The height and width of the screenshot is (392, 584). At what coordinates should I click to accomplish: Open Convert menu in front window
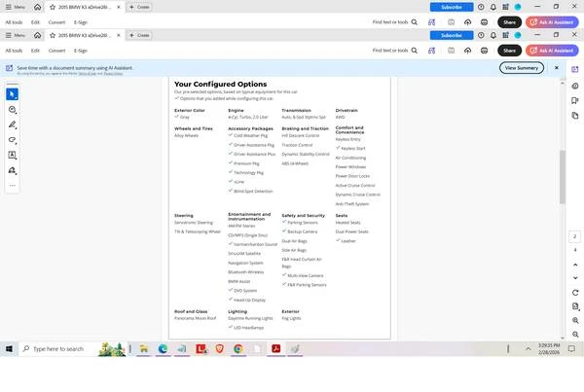pos(56,51)
